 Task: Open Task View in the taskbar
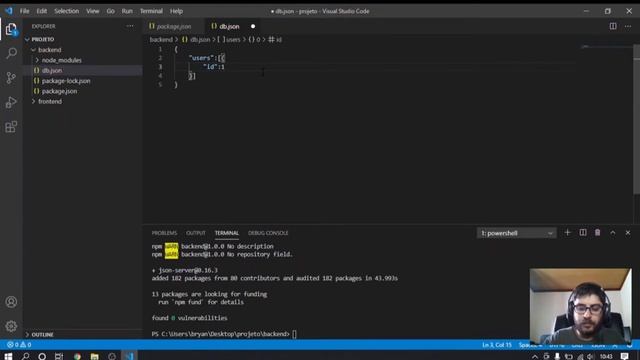(x=59, y=356)
